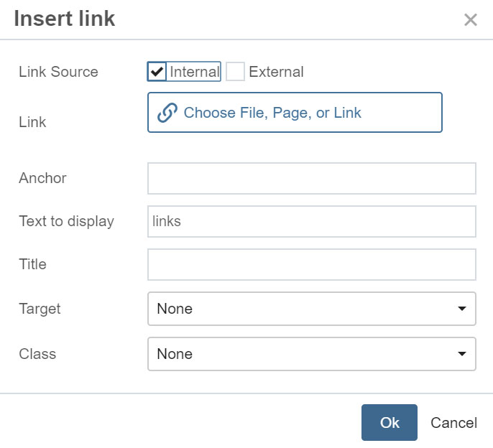The width and height of the screenshot is (493, 448).
Task: Focus the Anchor input field
Action: click(x=312, y=178)
